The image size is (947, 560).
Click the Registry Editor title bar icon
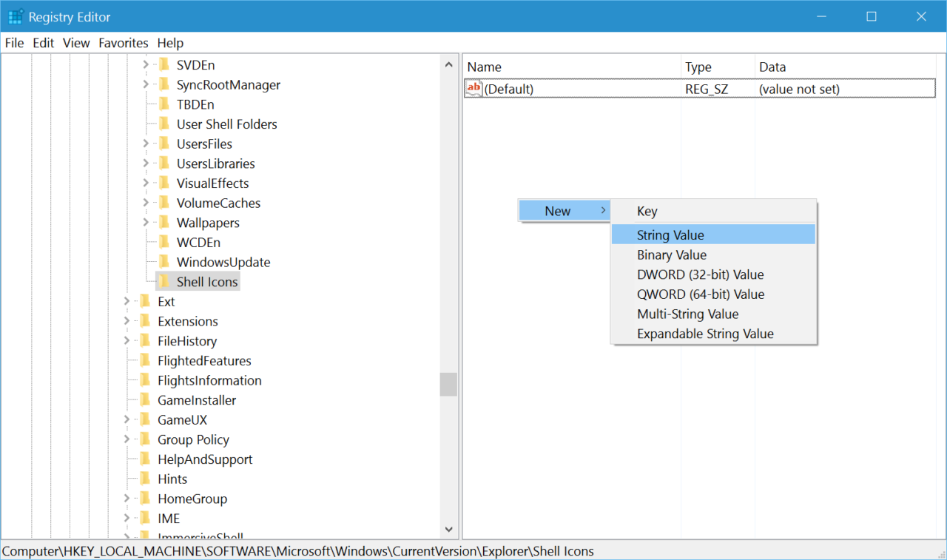15,16
